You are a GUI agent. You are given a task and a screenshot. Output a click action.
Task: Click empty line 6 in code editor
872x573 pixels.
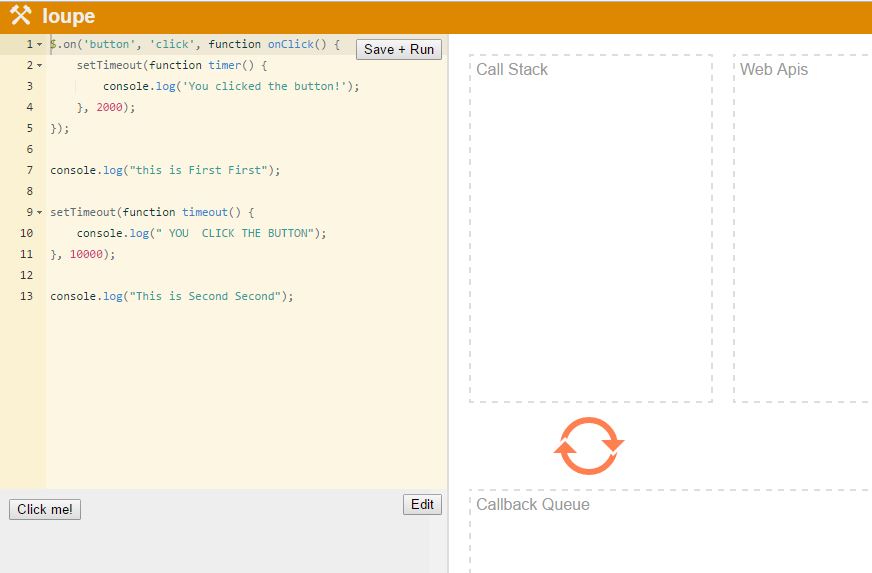pos(246,149)
